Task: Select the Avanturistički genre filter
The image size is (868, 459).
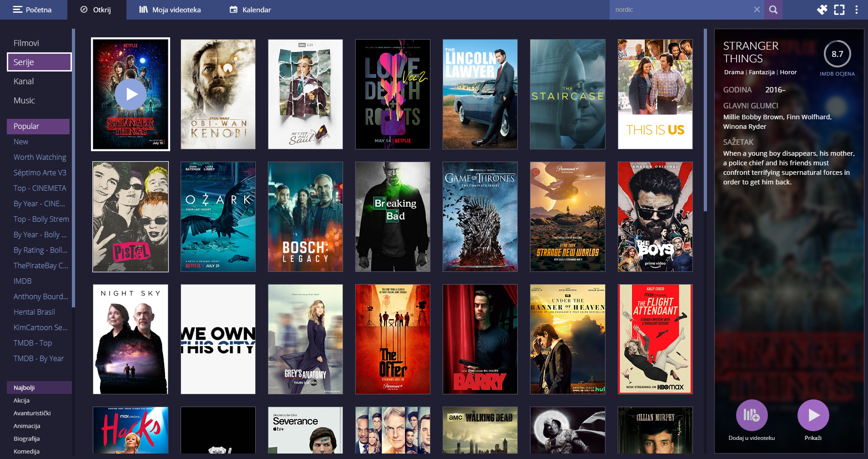Action: 39,413
